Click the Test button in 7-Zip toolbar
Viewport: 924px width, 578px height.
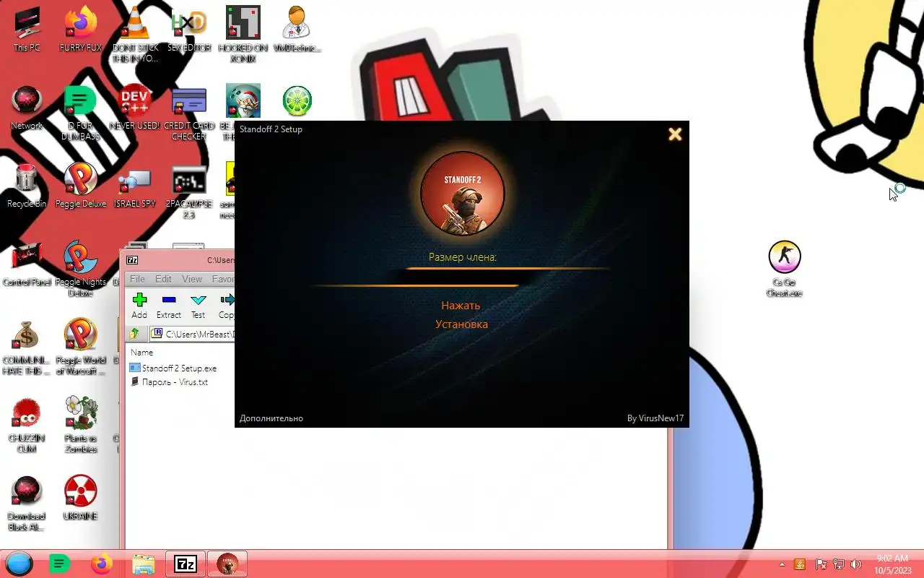point(198,306)
